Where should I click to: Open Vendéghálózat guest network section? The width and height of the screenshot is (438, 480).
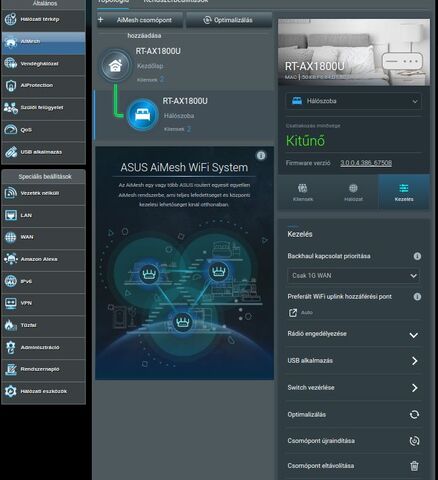pyautogui.click(x=43, y=64)
